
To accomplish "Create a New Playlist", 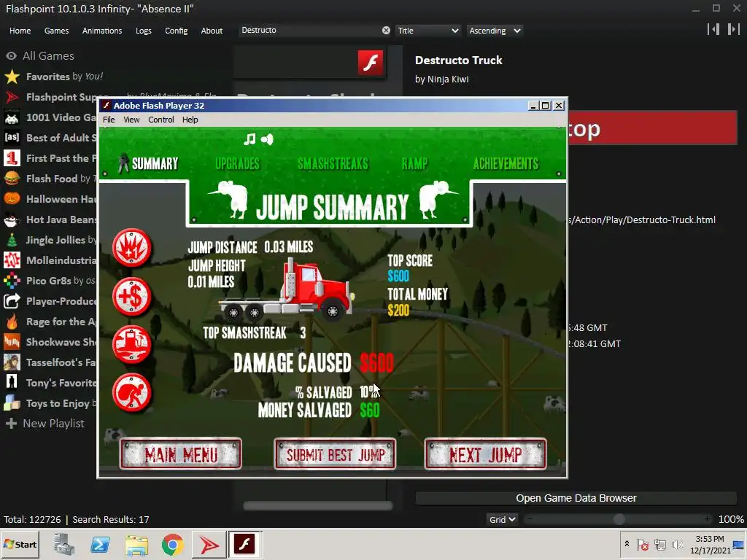I will (x=46, y=424).
